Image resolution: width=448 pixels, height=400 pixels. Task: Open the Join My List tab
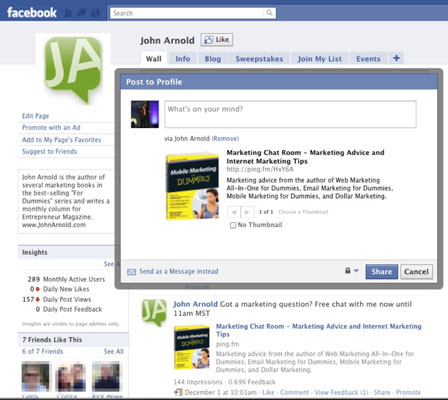coord(320,59)
